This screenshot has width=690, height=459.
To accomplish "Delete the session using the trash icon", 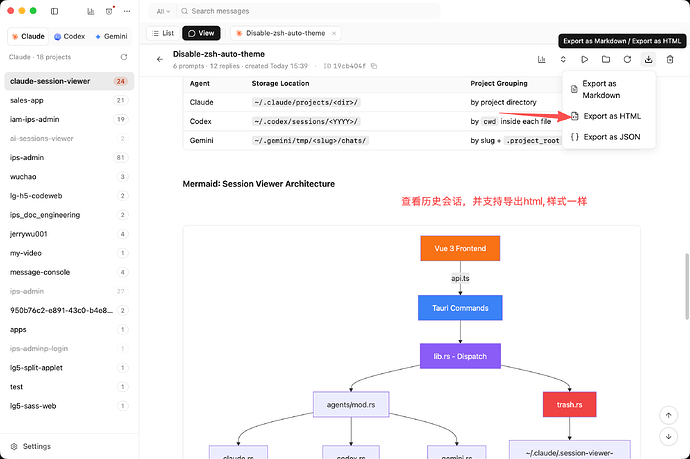I will (x=670, y=59).
